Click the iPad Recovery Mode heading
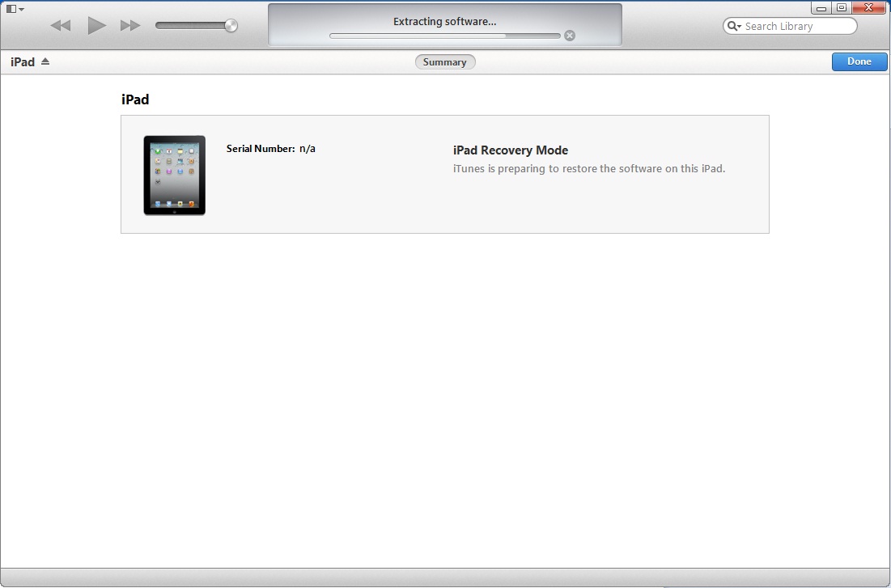Viewport: 891px width, 588px height. [511, 150]
